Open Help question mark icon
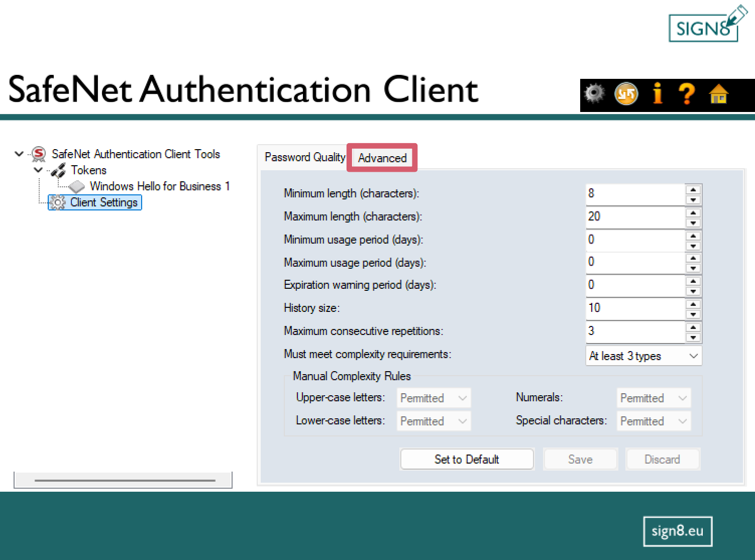This screenshot has width=755, height=560. click(687, 93)
